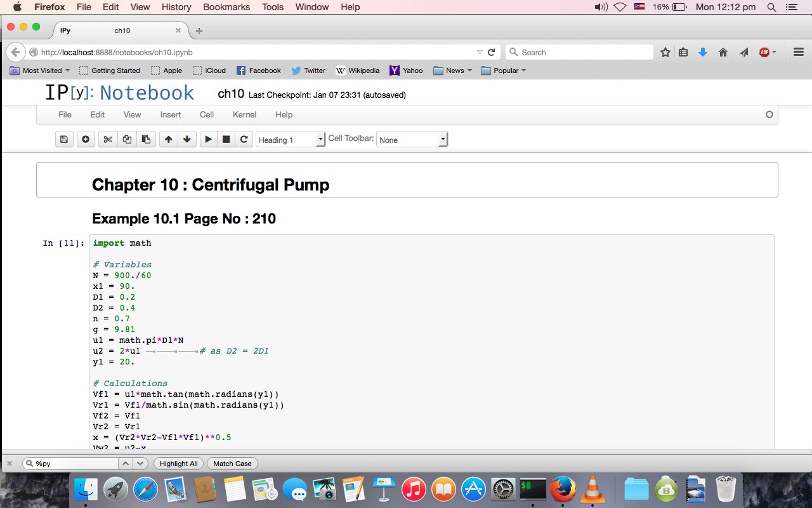Open the Insert menu in notebook
Viewport: 812px width, 508px height.
click(x=170, y=115)
